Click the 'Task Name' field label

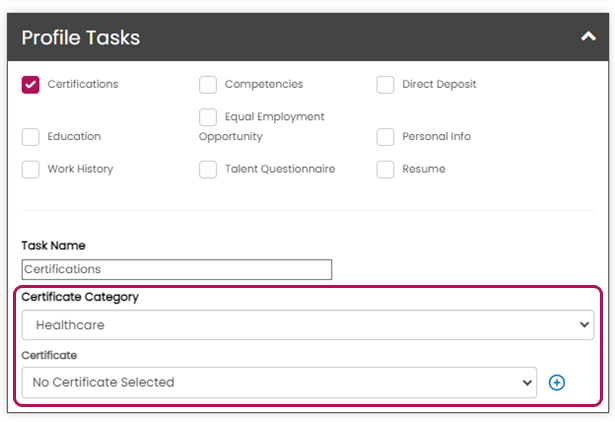(53, 245)
